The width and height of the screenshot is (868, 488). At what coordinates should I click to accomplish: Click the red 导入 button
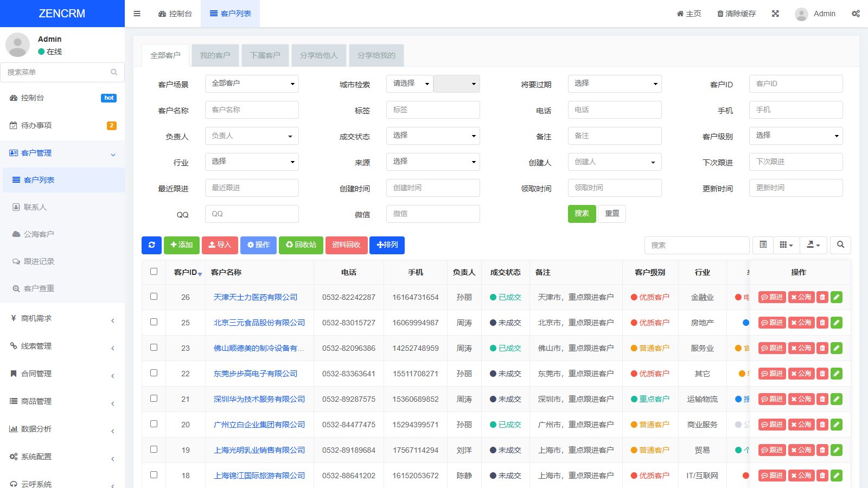pos(220,245)
